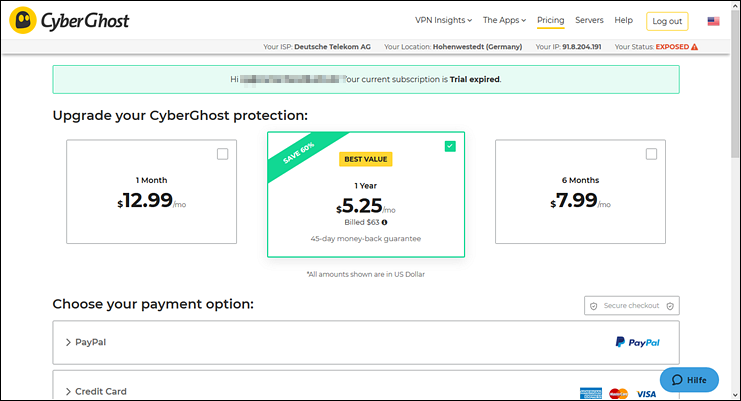Viewport: 741px width, 401px height.
Task: Open the VPN Insights dropdown menu
Action: (x=443, y=20)
